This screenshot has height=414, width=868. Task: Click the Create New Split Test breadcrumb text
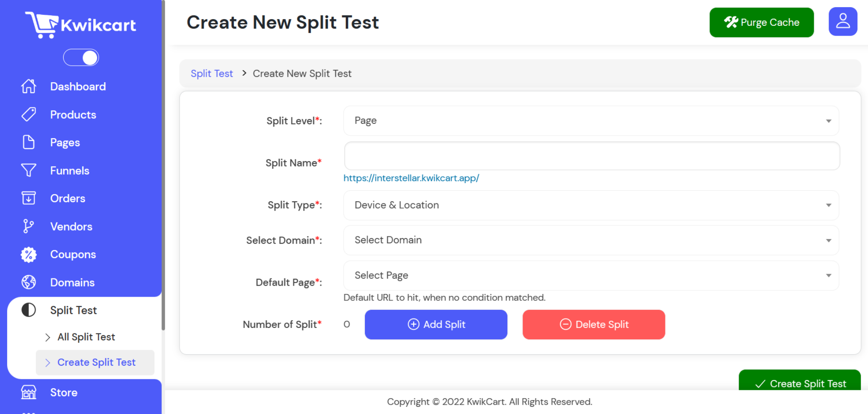pyautogui.click(x=302, y=73)
